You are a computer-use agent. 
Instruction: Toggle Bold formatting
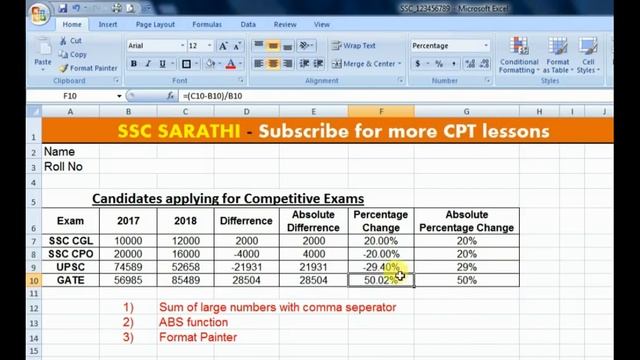(x=133, y=64)
